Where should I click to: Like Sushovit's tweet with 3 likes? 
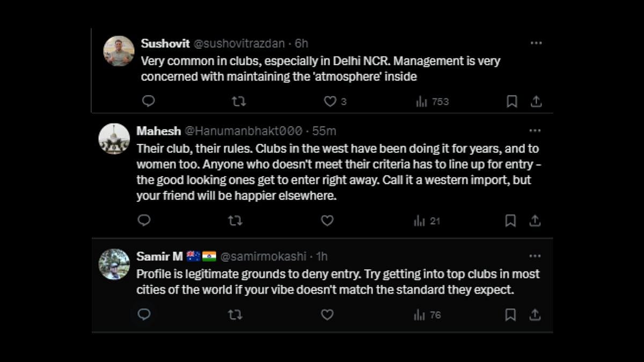click(x=331, y=101)
